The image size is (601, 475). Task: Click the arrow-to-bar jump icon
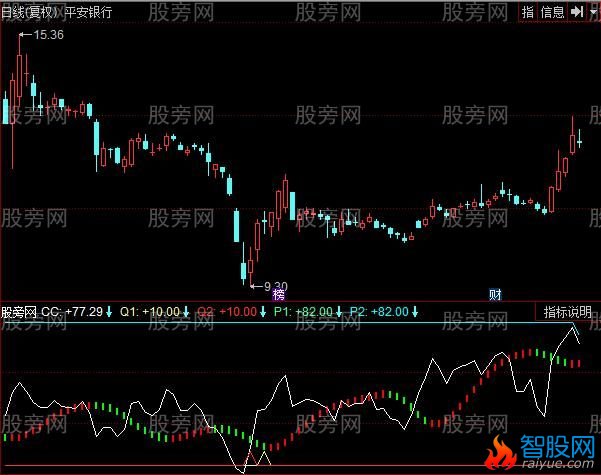pyautogui.click(x=576, y=11)
